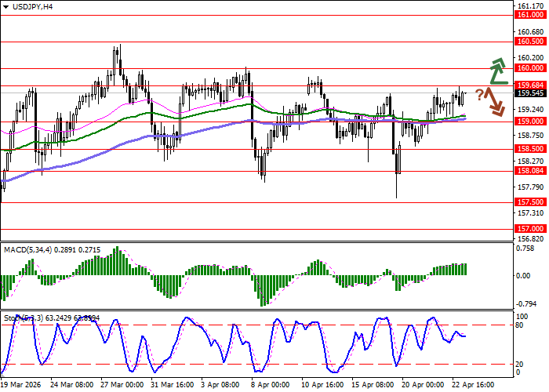Viewport: 549px width, 392px height.
Task: Select the 159.684 red price level label
Action: tap(530, 85)
